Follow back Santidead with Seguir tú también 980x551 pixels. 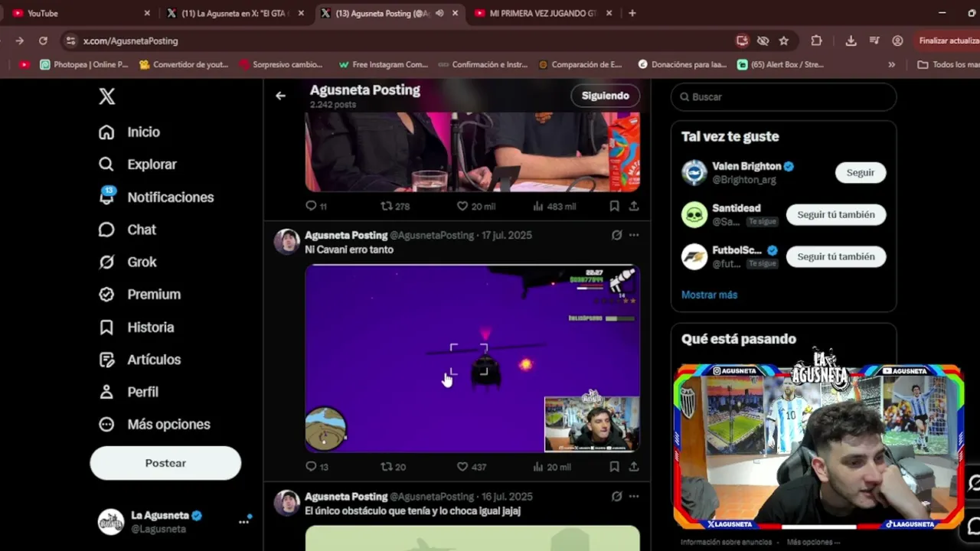point(836,214)
